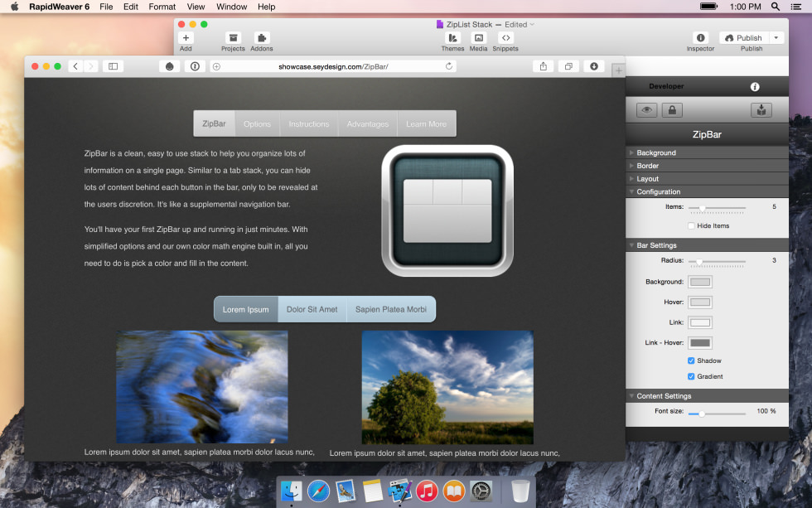Click the 1Password-style info icon in Safari
Screen dimensions: 812x508
click(195, 66)
